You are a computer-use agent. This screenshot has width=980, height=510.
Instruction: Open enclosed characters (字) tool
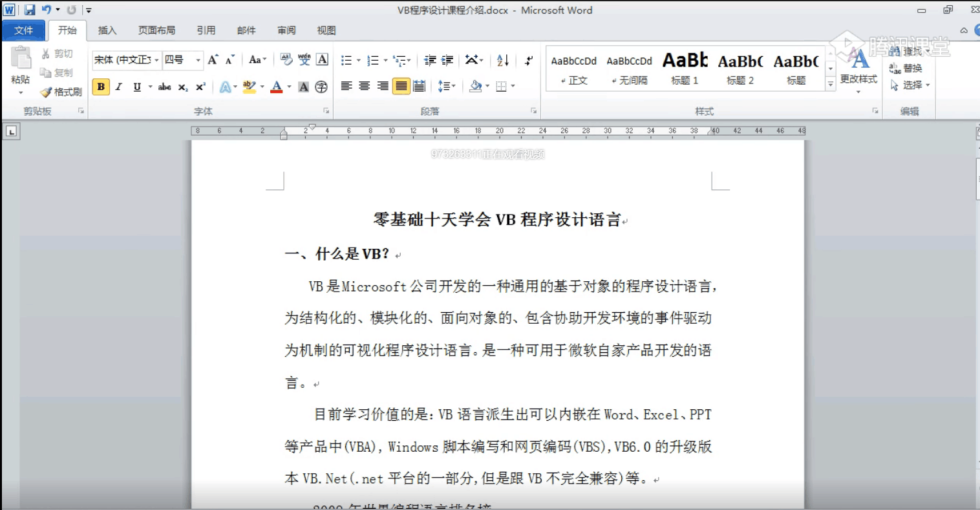(x=321, y=87)
